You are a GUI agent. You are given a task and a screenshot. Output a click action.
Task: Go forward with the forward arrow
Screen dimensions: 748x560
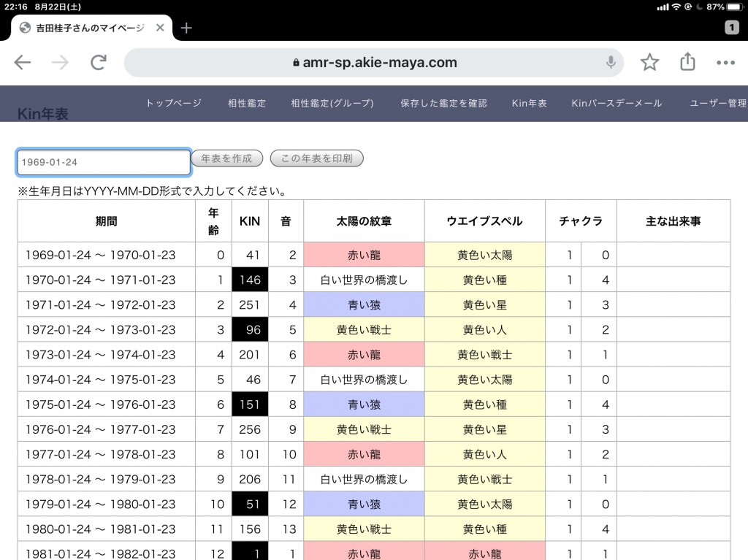(x=60, y=63)
